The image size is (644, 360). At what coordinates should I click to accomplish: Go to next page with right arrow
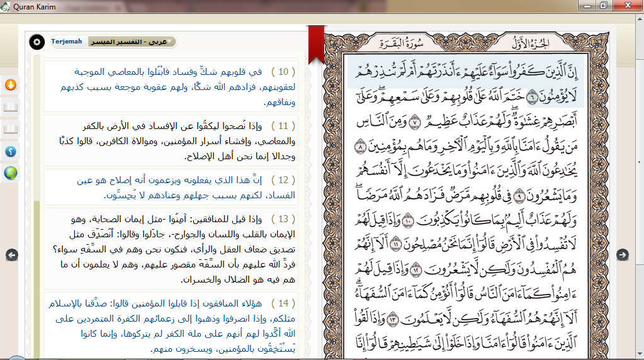[x=623, y=255]
